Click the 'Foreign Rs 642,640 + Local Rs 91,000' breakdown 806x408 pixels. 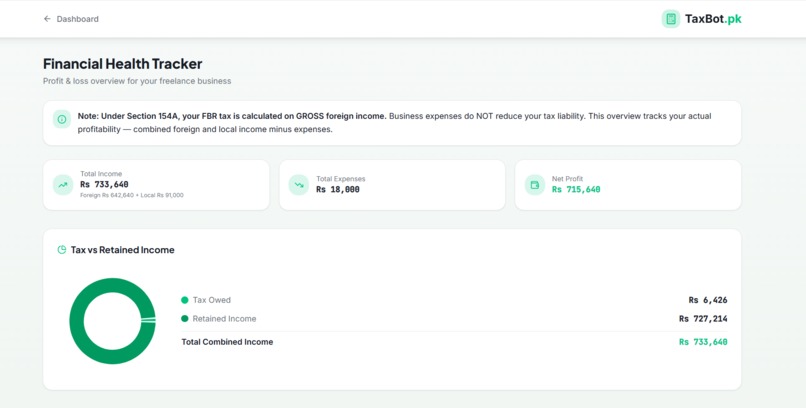pyautogui.click(x=132, y=195)
